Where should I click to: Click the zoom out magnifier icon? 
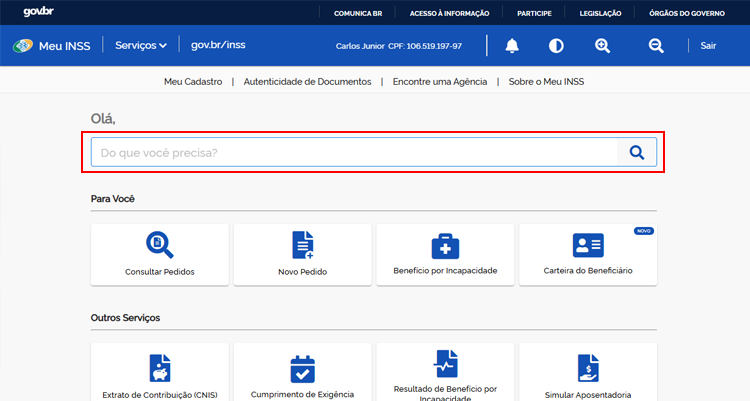pyautogui.click(x=656, y=46)
